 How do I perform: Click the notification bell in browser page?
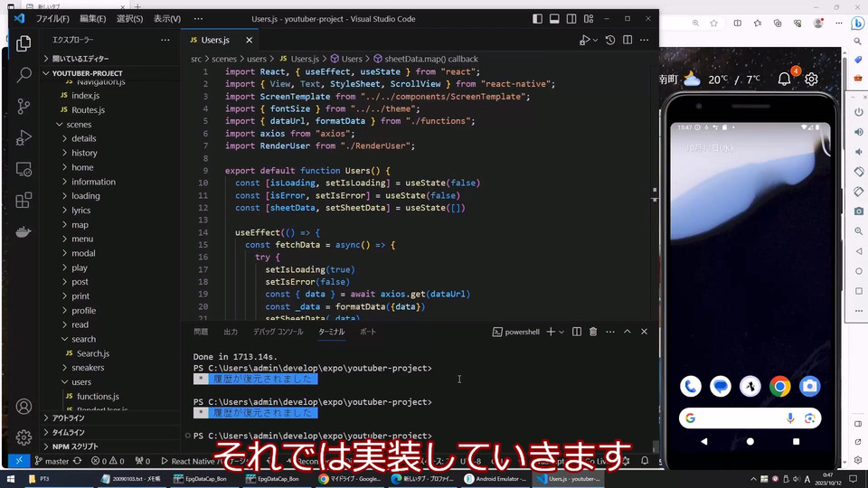point(785,80)
